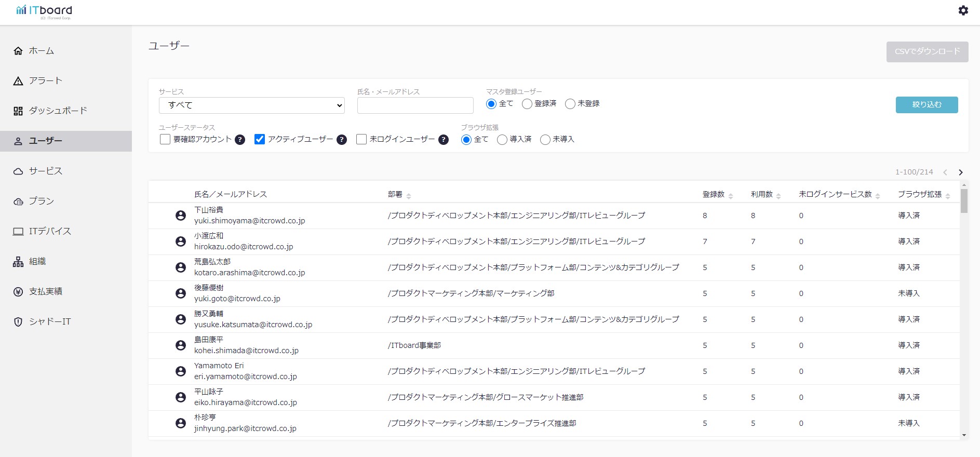
Task: Click avatar icon for 朴珍亨
Action: 181,423
